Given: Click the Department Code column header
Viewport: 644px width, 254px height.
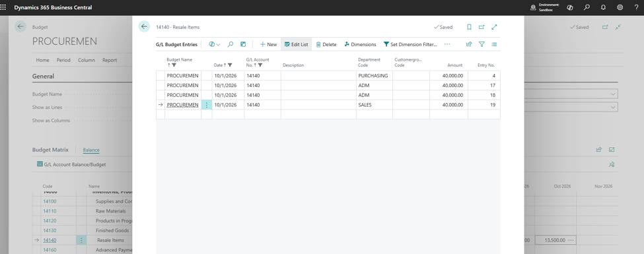Looking at the screenshot, I should [369, 63].
